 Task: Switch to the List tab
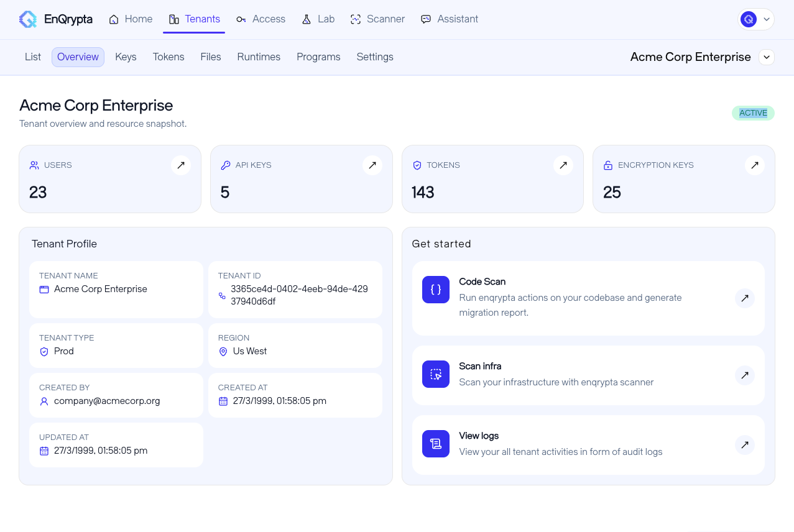point(33,57)
